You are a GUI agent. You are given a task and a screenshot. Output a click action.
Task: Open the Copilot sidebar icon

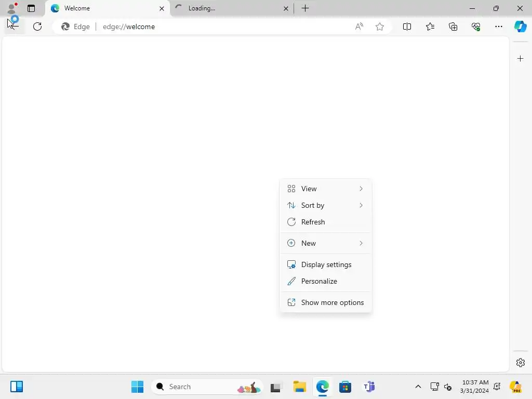(520, 26)
